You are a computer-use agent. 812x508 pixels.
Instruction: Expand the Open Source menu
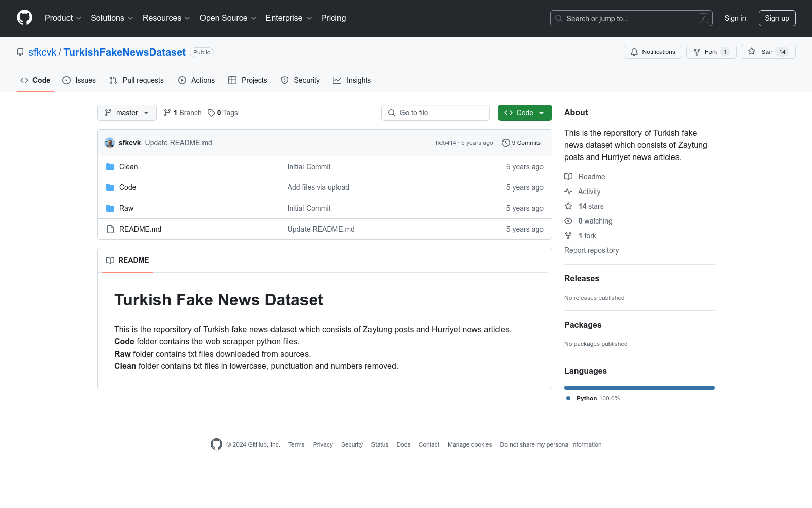click(x=228, y=18)
